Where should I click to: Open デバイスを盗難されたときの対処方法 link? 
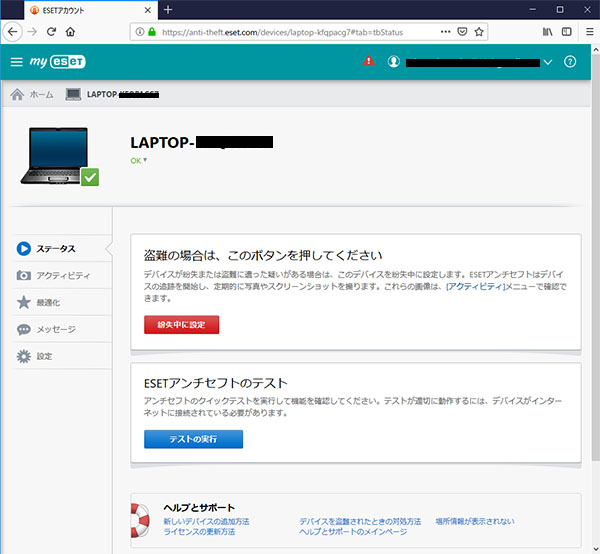pyautogui.click(x=360, y=521)
